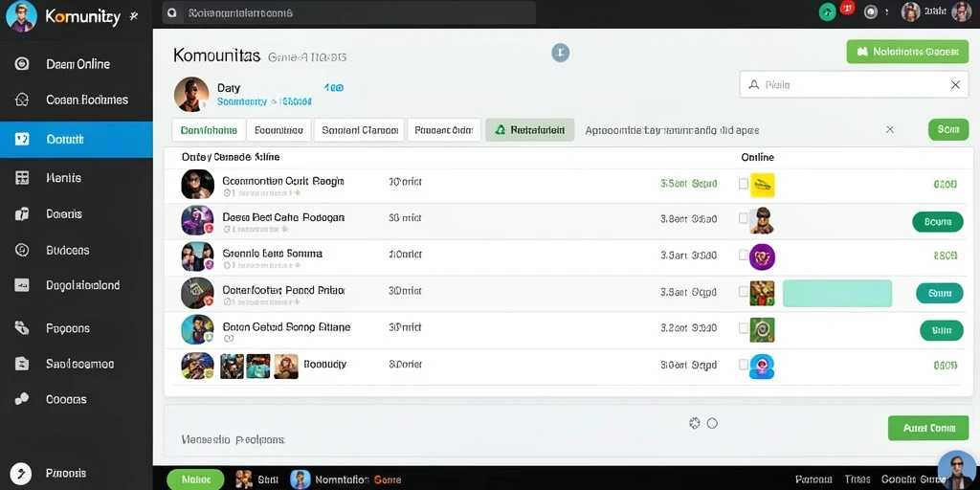Click the blue game icon in Boonudty row

[763, 367]
